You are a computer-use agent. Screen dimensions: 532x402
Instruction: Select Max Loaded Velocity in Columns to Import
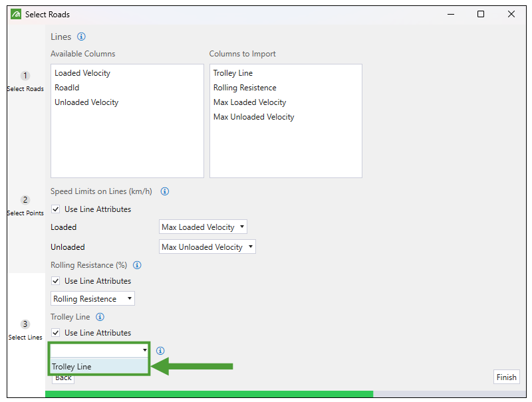[250, 102]
